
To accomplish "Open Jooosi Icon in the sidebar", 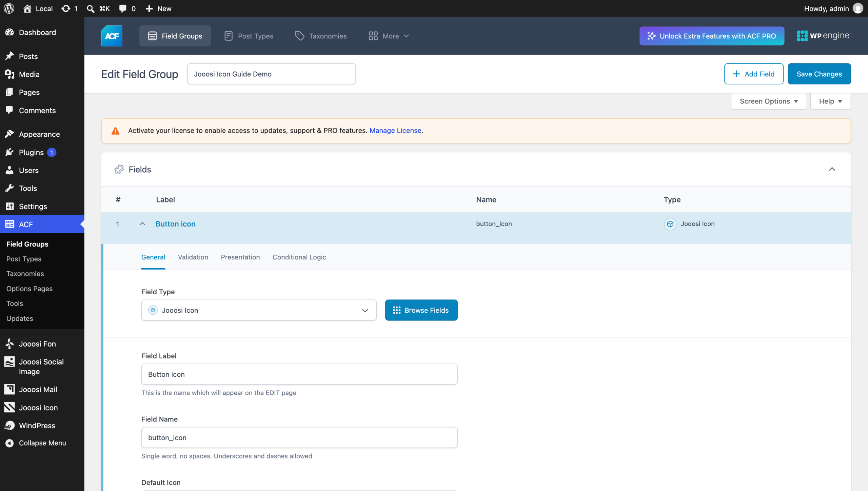I will pos(42,408).
